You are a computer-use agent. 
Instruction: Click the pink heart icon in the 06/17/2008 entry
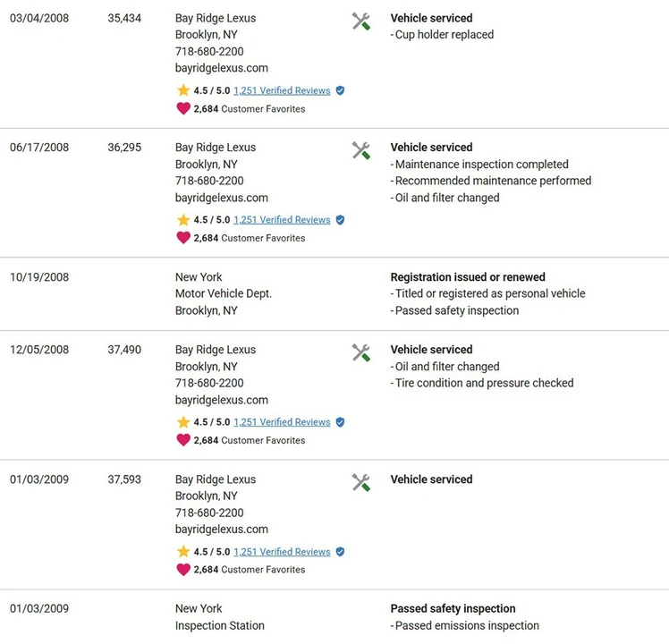click(183, 238)
